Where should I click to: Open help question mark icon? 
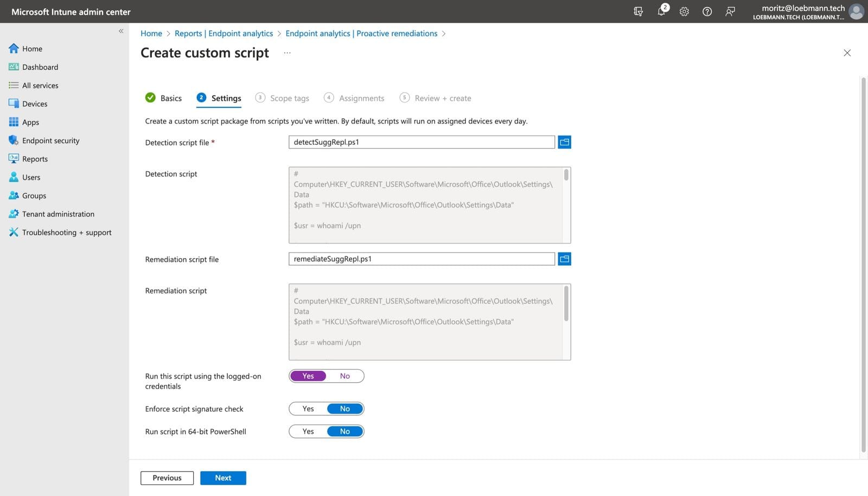[707, 11]
